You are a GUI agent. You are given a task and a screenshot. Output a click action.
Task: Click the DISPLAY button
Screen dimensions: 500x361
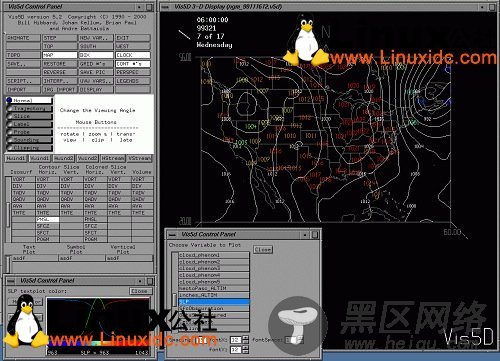96,89
